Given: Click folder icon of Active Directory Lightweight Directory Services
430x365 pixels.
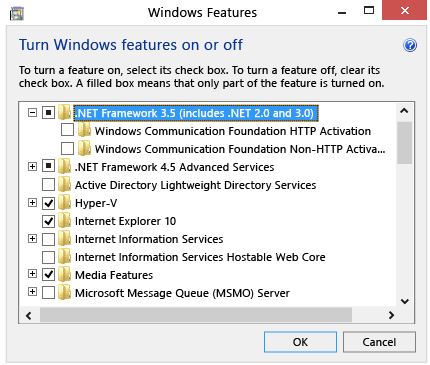Looking at the screenshot, I should pyautogui.click(x=64, y=185).
